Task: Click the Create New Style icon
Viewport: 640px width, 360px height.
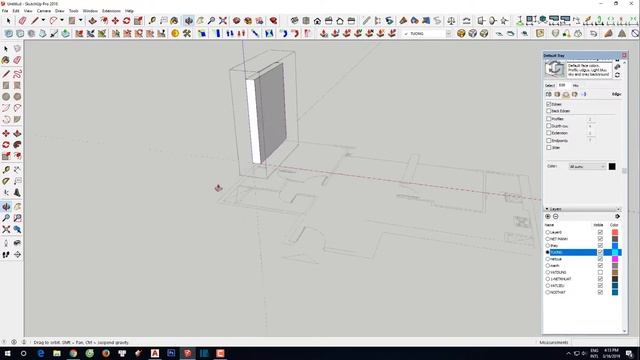Action: [x=617, y=67]
